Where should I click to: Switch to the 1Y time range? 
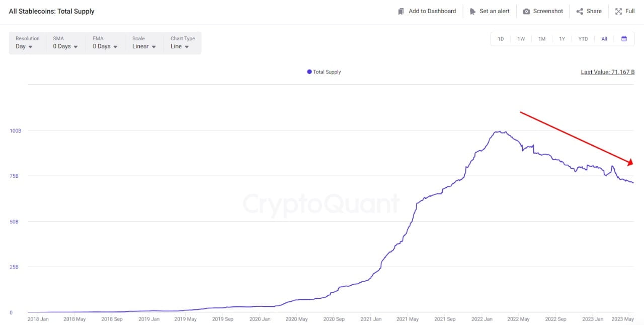(x=562, y=39)
